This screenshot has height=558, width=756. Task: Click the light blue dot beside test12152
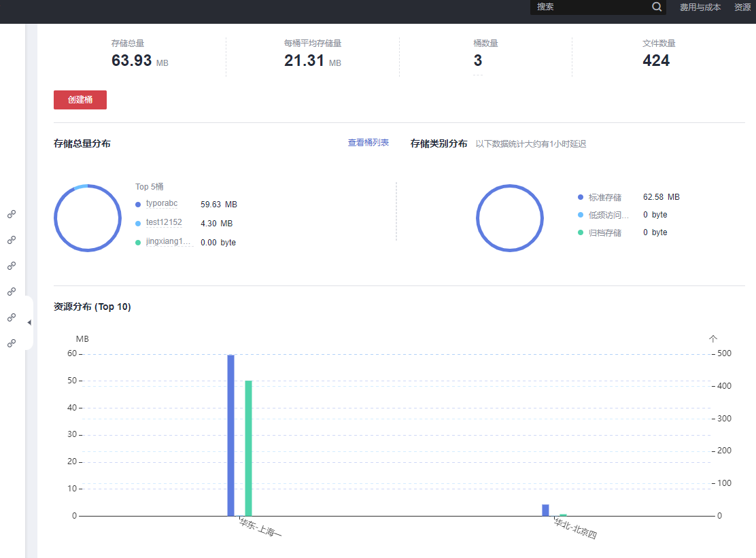(x=138, y=223)
